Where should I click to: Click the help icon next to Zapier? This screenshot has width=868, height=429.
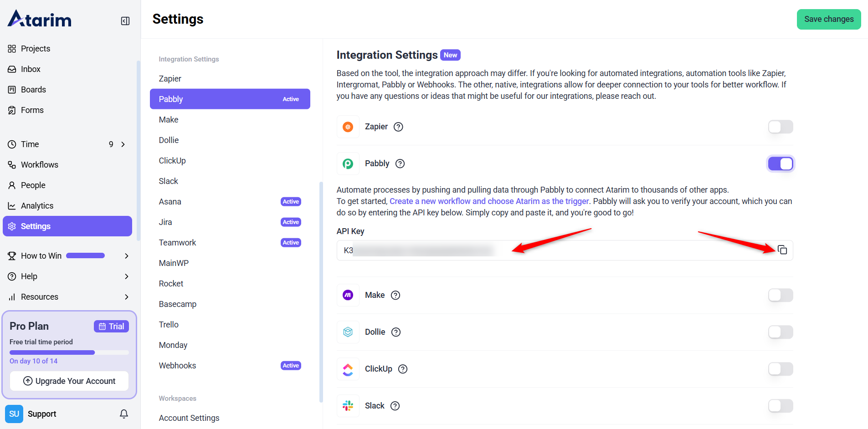(398, 127)
